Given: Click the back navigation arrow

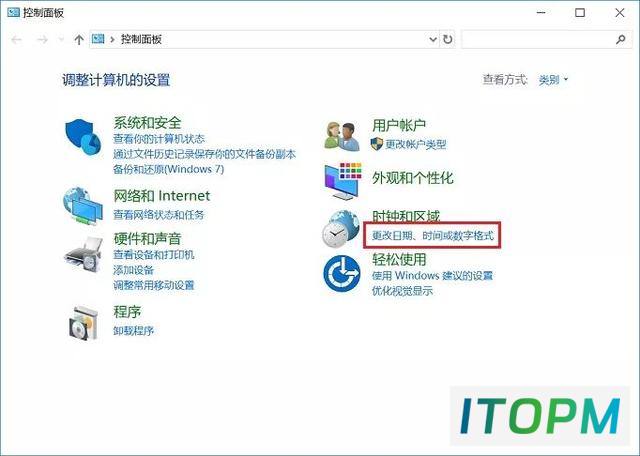Looking at the screenshot, I should coord(17,40).
